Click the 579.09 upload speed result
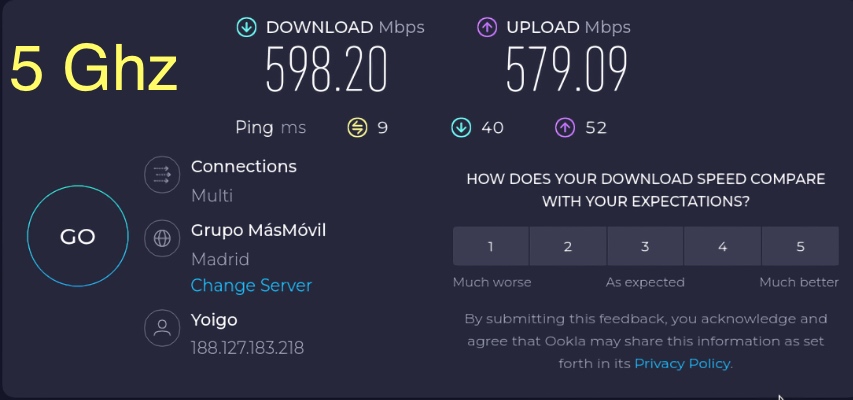Screen dimensions: 853x400 point(566,70)
